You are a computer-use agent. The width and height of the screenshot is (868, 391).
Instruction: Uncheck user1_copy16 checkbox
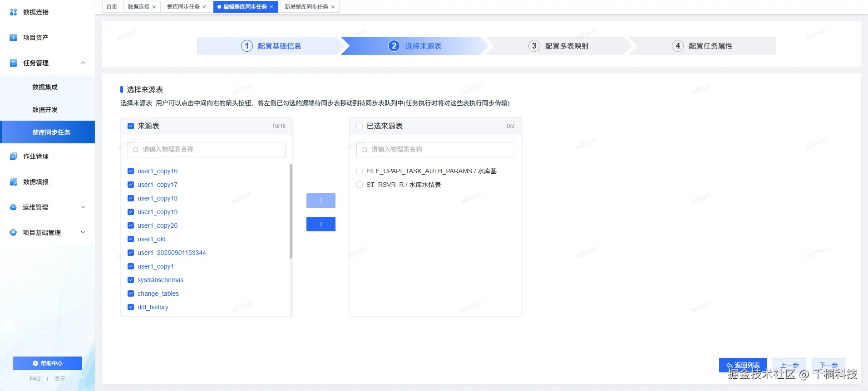pyautogui.click(x=131, y=171)
